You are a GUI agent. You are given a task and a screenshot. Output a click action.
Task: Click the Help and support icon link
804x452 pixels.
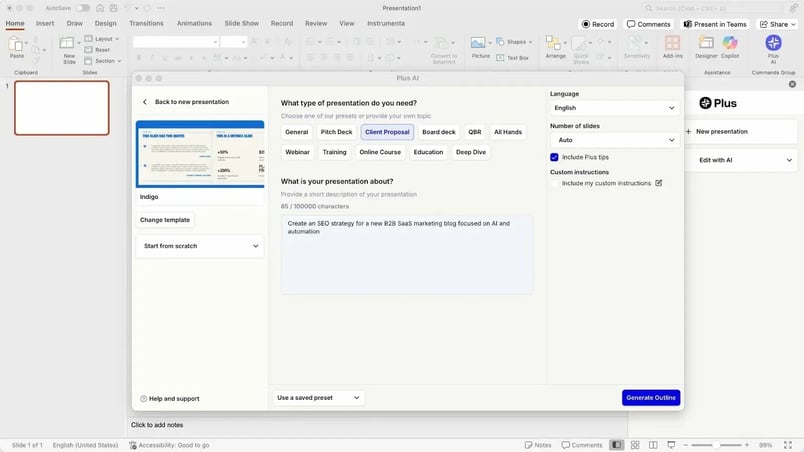point(170,398)
